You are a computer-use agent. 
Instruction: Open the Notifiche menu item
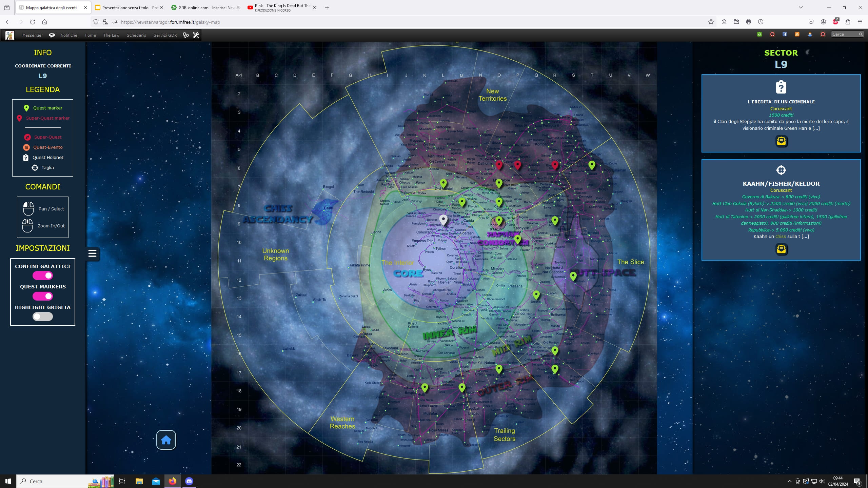click(x=69, y=35)
